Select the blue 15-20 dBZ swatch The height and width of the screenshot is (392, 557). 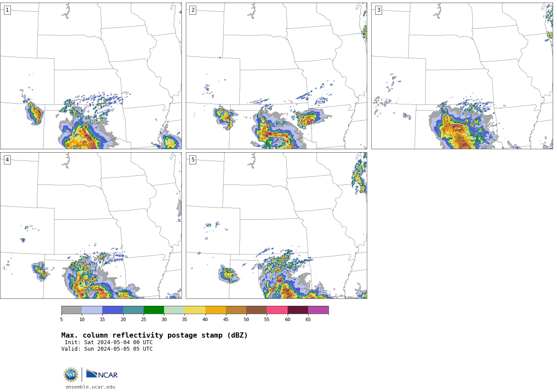point(113,310)
